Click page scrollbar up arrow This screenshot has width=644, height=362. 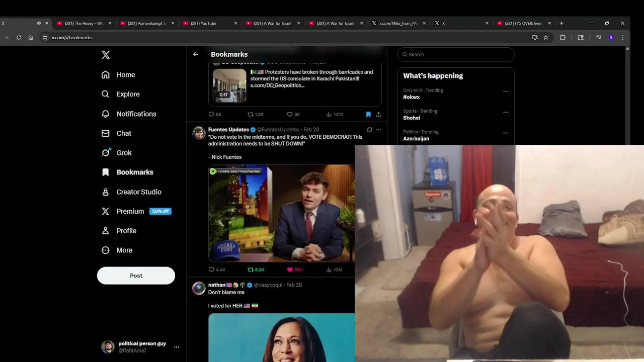point(627,48)
